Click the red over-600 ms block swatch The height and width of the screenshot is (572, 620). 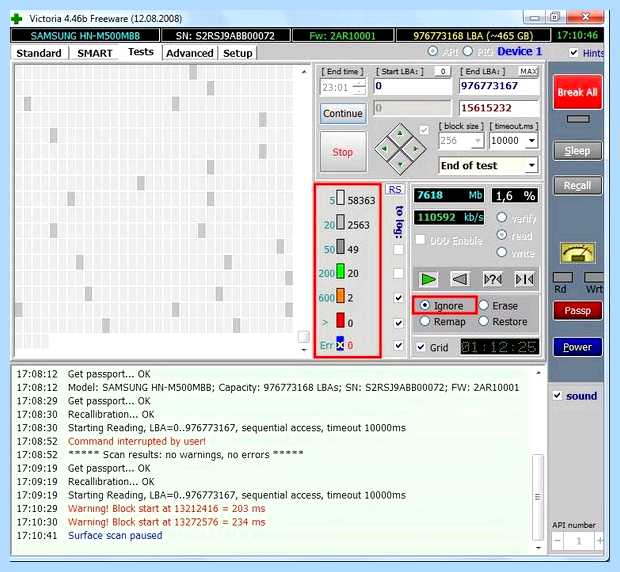point(340,320)
